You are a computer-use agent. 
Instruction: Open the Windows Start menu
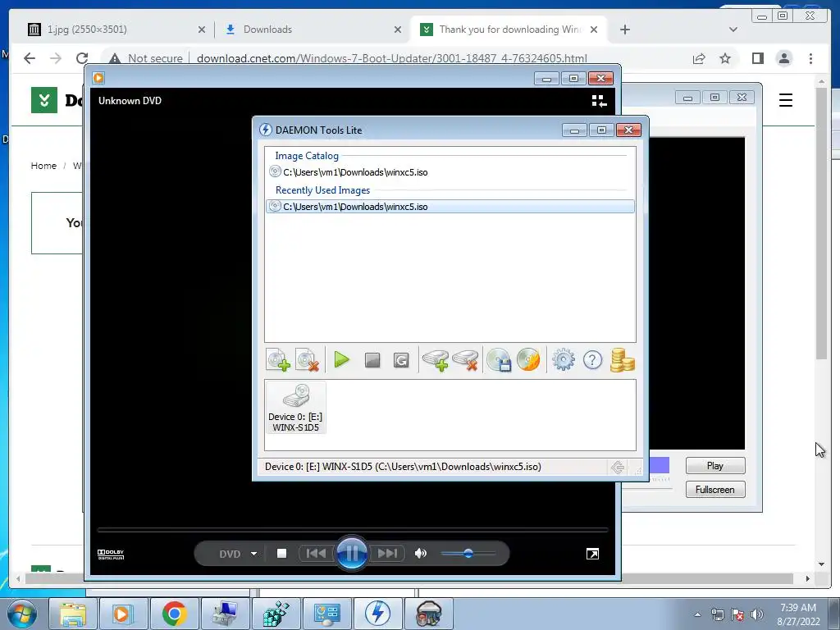[x=21, y=614]
